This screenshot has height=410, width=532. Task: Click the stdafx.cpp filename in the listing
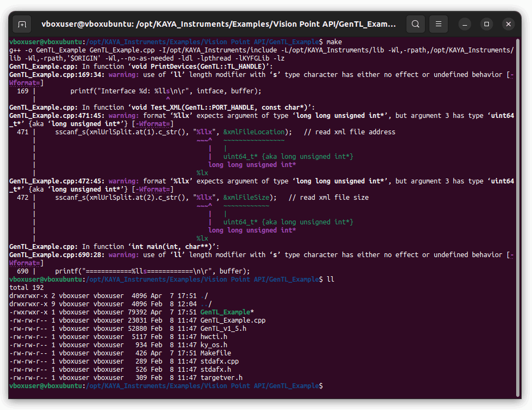click(x=220, y=361)
